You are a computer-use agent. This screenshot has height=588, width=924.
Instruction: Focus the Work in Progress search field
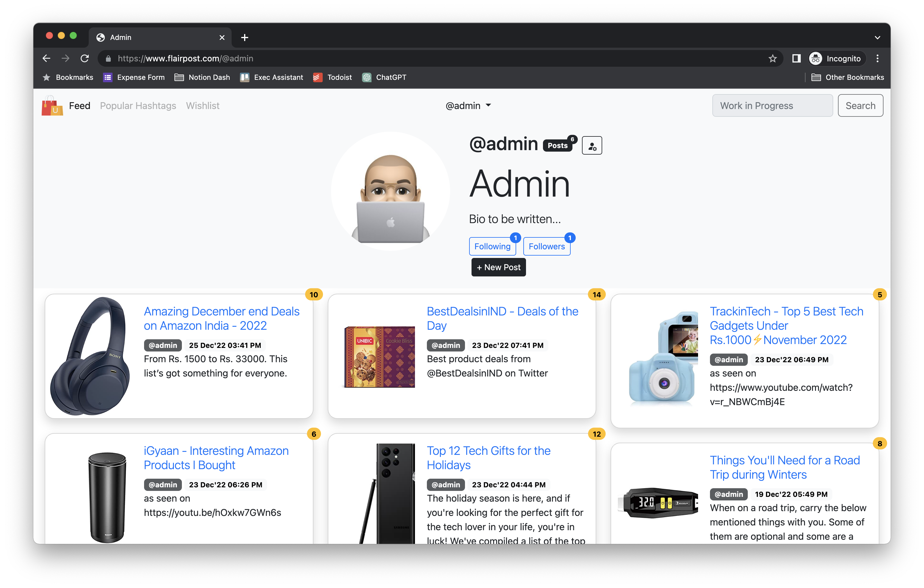tap(772, 106)
